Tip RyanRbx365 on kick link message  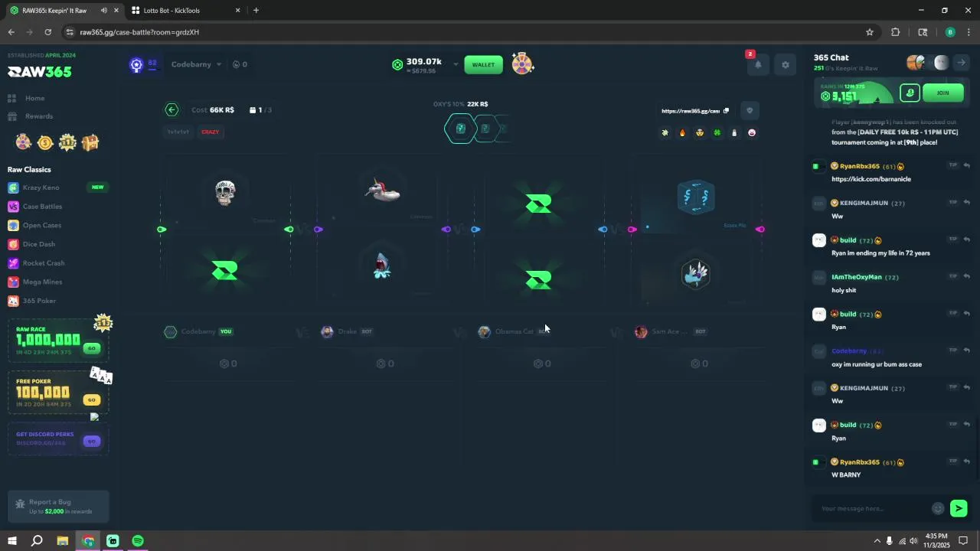pyautogui.click(x=953, y=165)
